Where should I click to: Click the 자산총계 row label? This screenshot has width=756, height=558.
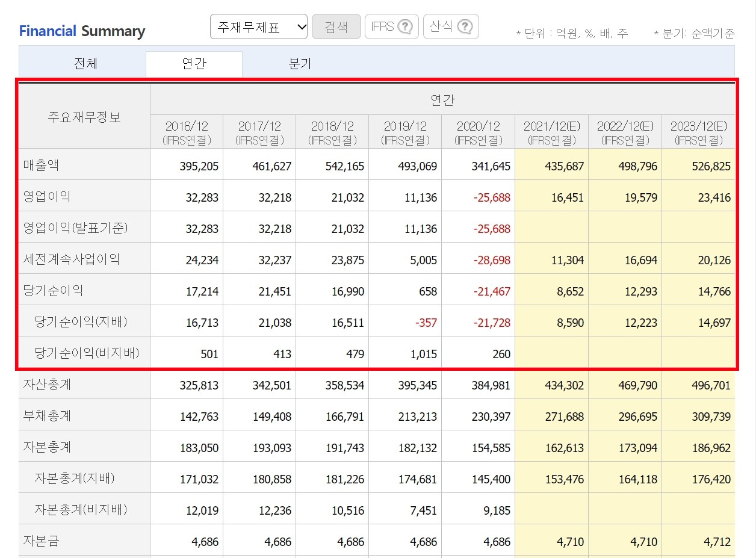tap(47, 385)
